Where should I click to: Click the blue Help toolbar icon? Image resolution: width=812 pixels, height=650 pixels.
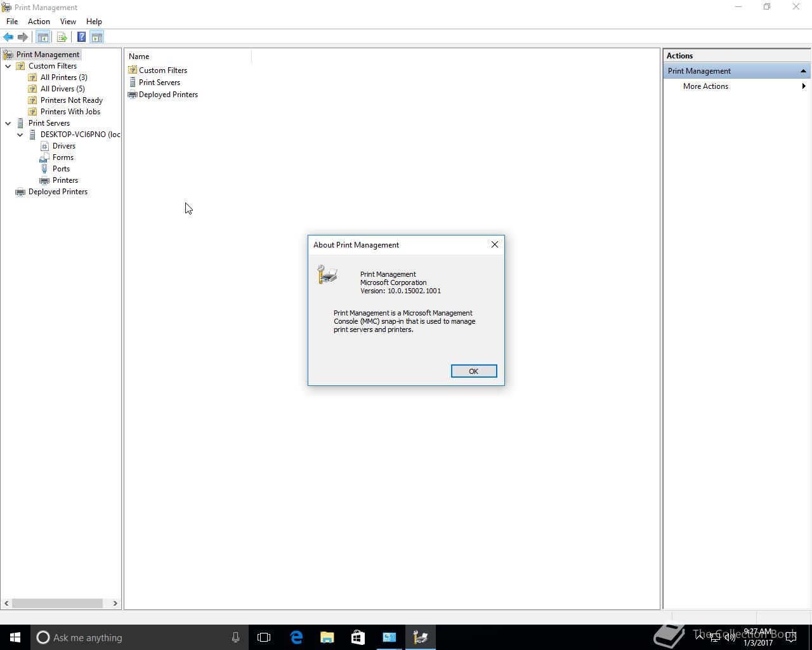pyautogui.click(x=81, y=37)
